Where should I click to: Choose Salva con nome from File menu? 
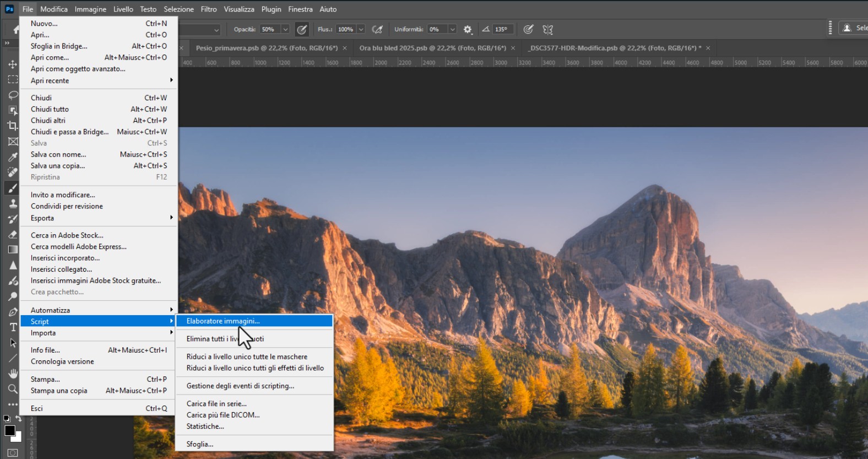pyautogui.click(x=58, y=154)
